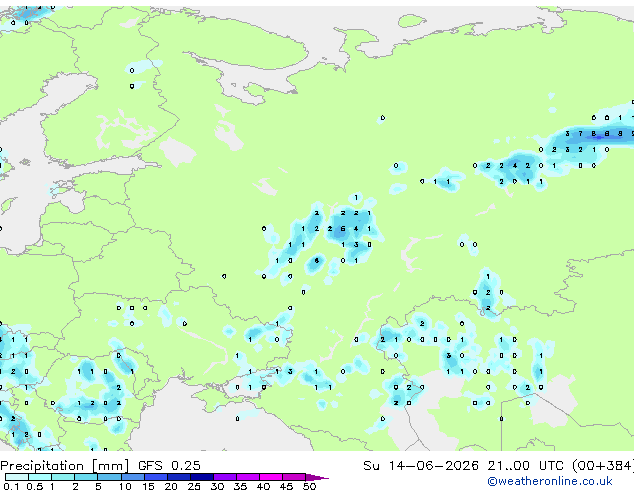Pick legend swatch between 35 and 40
Image resolution: width=634 pixels, height=490 pixels.
[248, 477]
